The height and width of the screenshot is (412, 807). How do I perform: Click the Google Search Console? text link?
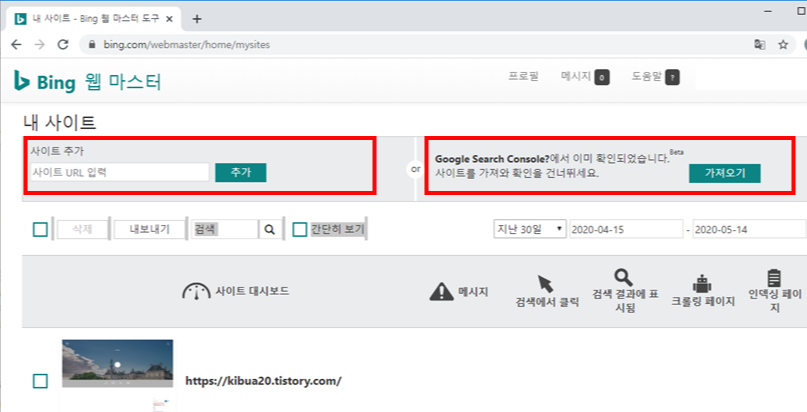point(492,159)
